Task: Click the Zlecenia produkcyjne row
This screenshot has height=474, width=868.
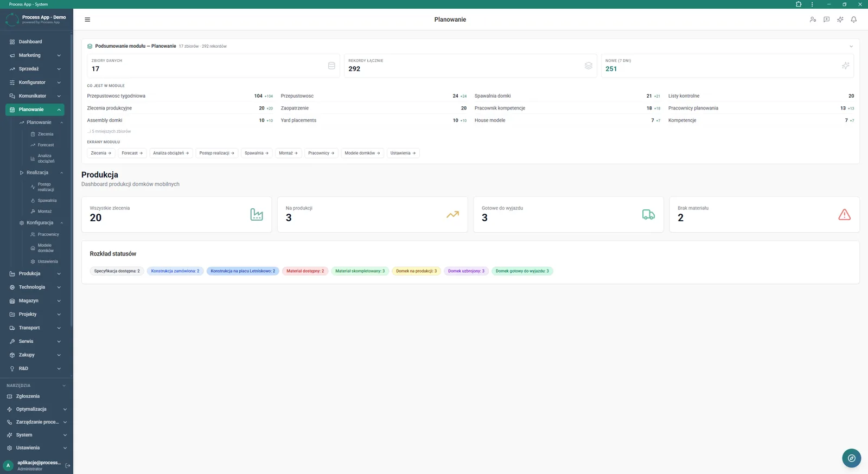Action: (180, 108)
